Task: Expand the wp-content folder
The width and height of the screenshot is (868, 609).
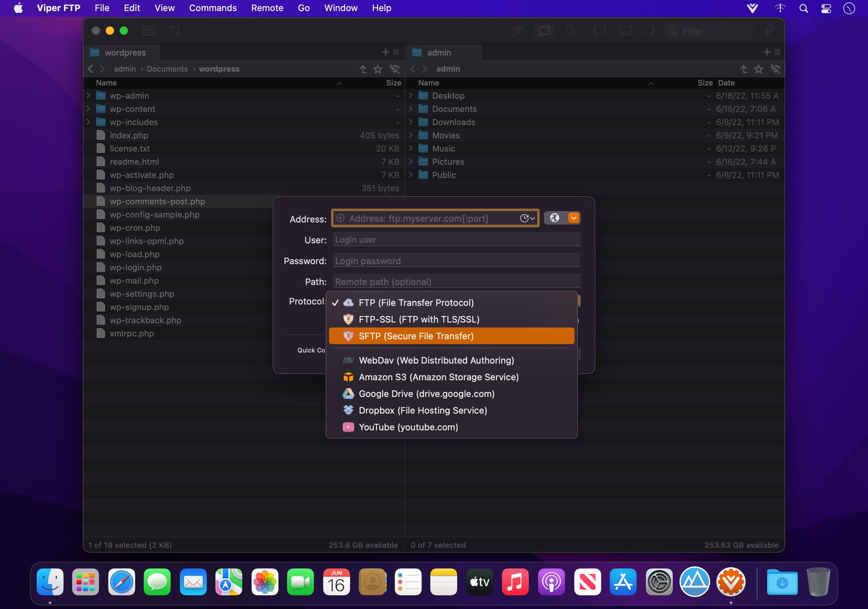Action: (x=88, y=109)
